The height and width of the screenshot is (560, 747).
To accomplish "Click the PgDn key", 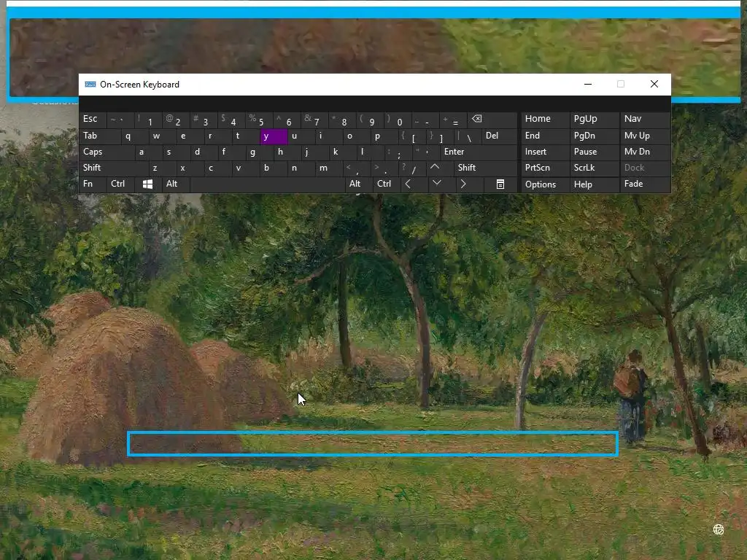I will (595, 136).
